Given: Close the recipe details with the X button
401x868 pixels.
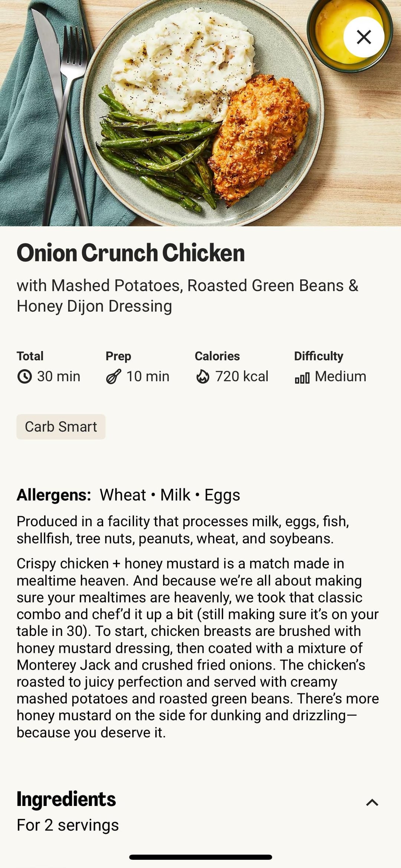Looking at the screenshot, I should tap(363, 37).
